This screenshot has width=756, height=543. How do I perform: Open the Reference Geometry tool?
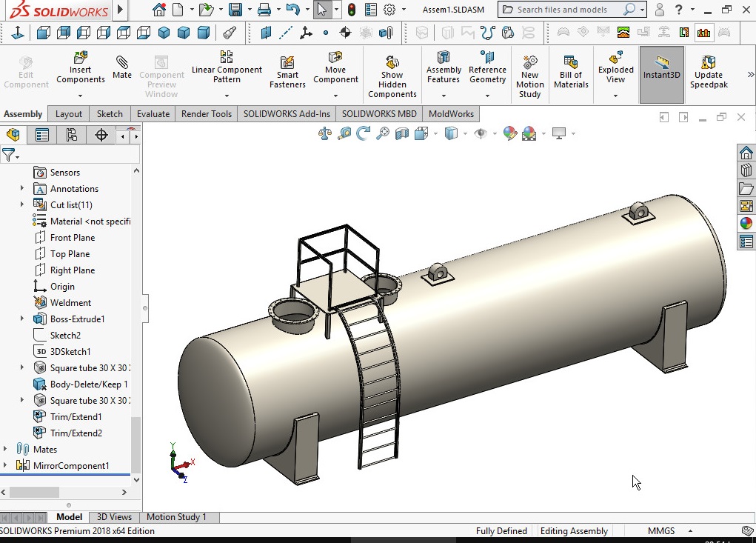[x=487, y=68]
